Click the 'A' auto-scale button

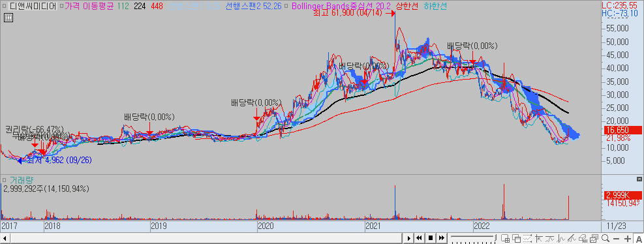pyautogui.click(x=639, y=239)
